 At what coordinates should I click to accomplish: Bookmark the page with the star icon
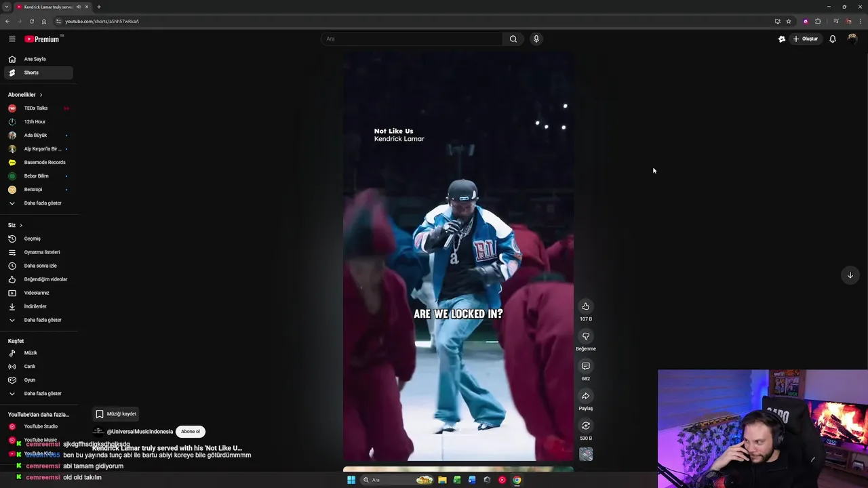[789, 21]
